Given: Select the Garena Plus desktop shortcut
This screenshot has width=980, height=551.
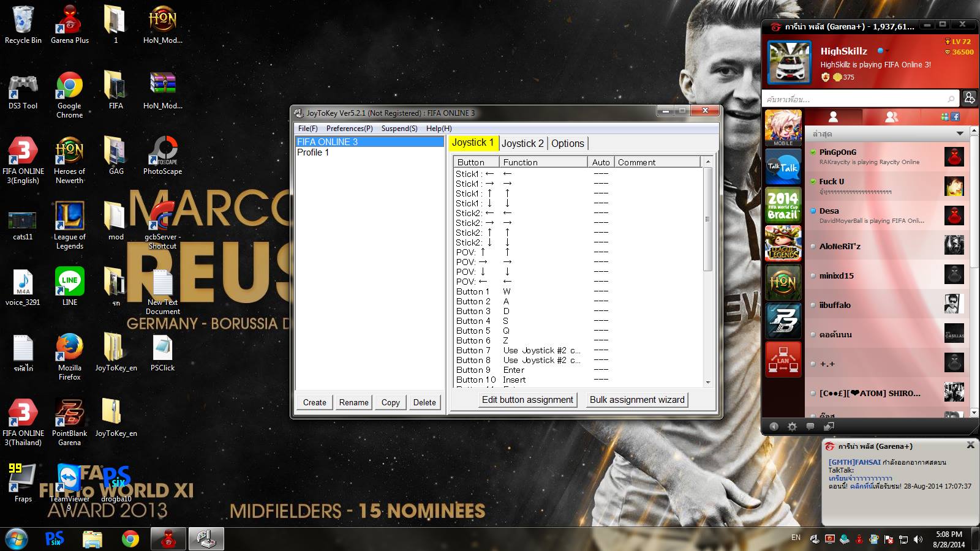Looking at the screenshot, I should point(70,25).
